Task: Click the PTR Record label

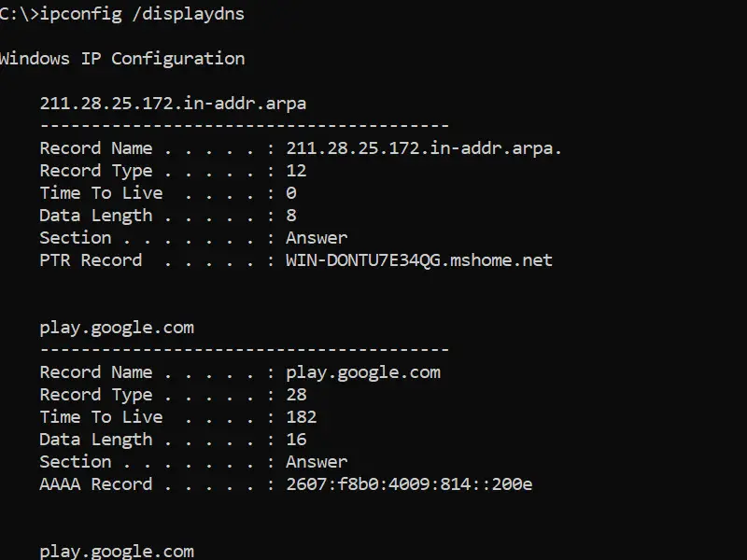Action: click(91, 260)
